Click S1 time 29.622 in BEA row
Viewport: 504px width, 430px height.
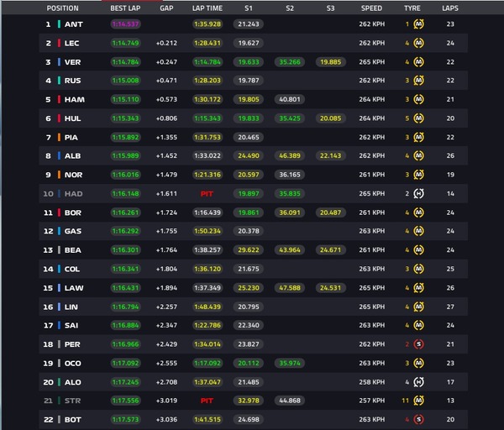click(249, 249)
